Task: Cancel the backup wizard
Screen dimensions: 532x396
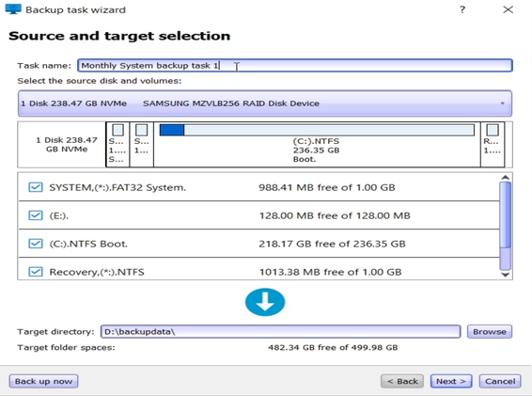Action: [500, 381]
